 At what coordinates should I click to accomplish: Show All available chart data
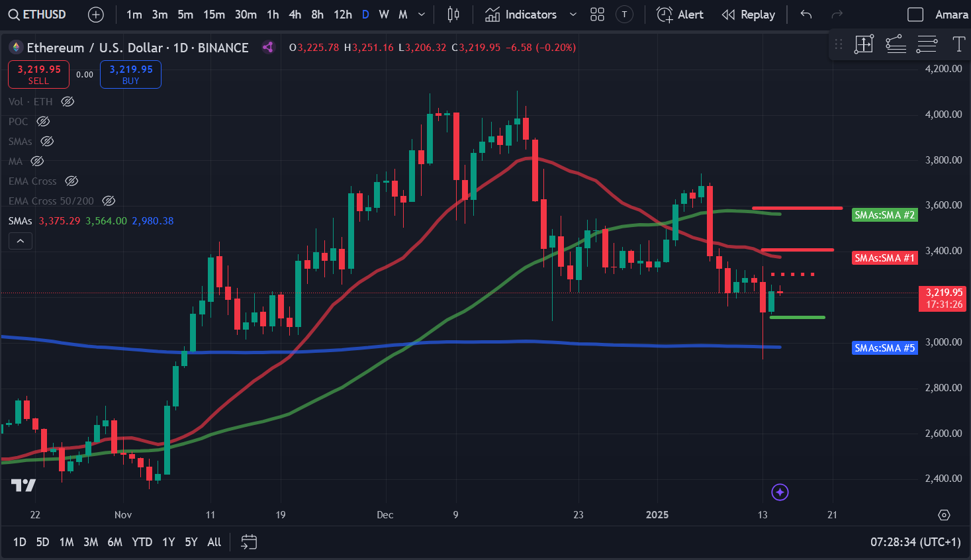click(214, 542)
